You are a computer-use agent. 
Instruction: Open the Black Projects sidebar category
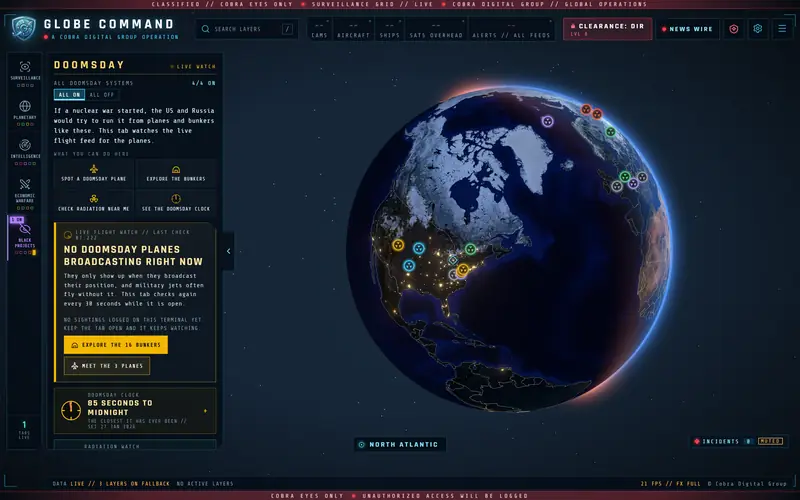24,238
